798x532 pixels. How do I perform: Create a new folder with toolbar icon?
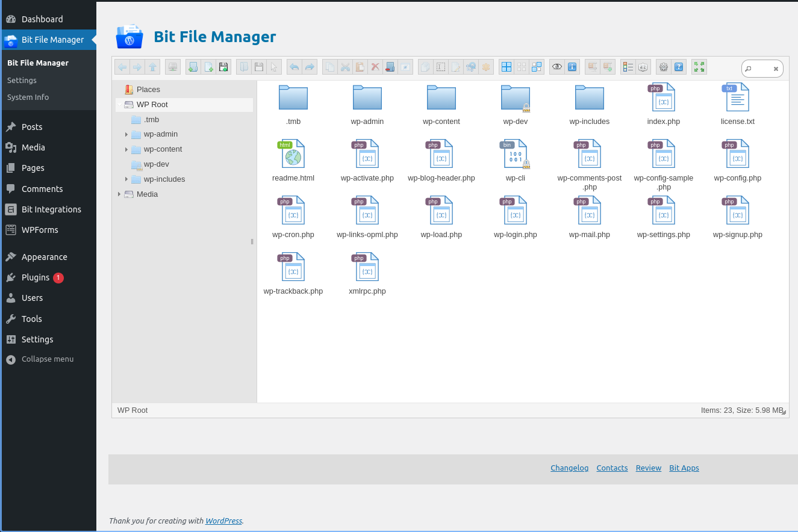point(193,67)
